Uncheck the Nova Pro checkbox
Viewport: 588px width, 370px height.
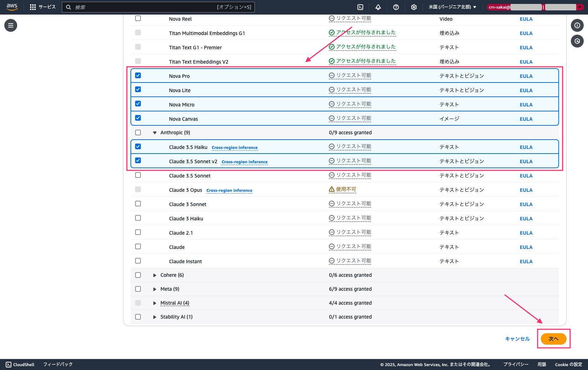tap(138, 75)
